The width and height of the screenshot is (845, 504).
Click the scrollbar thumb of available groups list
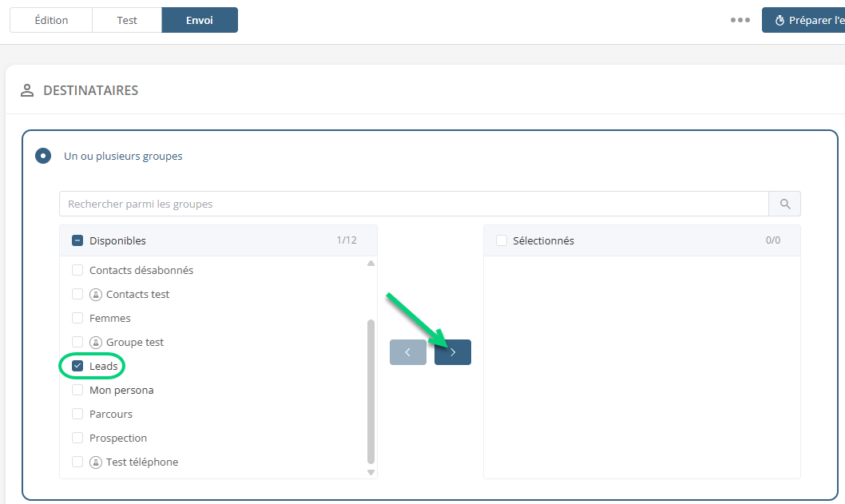click(371, 392)
